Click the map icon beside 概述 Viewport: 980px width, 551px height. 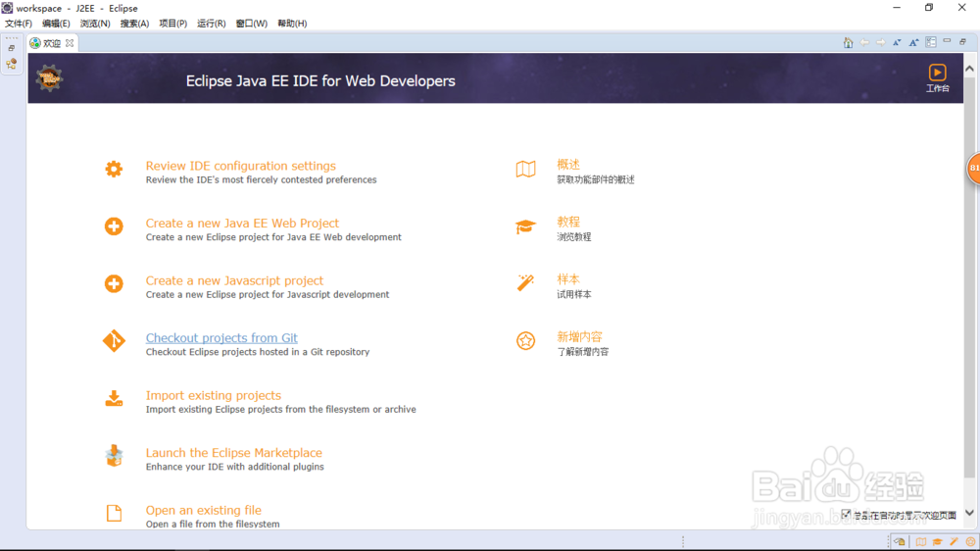coord(525,169)
